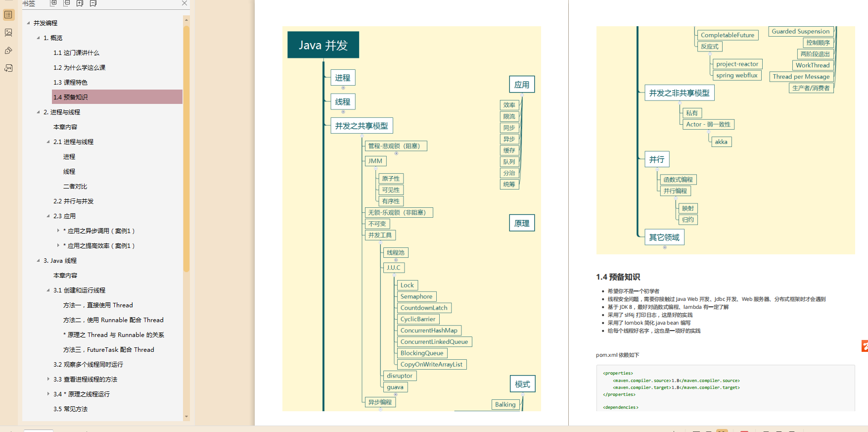The height and width of the screenshot is (432, 868).
Task: Go to bookmark 2.2 并行与并发
Action: click(x=73, y=201)
